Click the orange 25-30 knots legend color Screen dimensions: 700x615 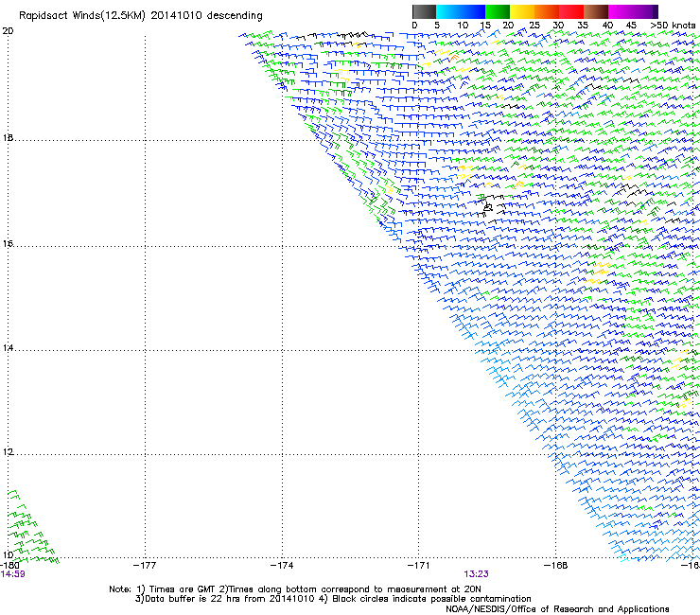click(x=547, y=11)
